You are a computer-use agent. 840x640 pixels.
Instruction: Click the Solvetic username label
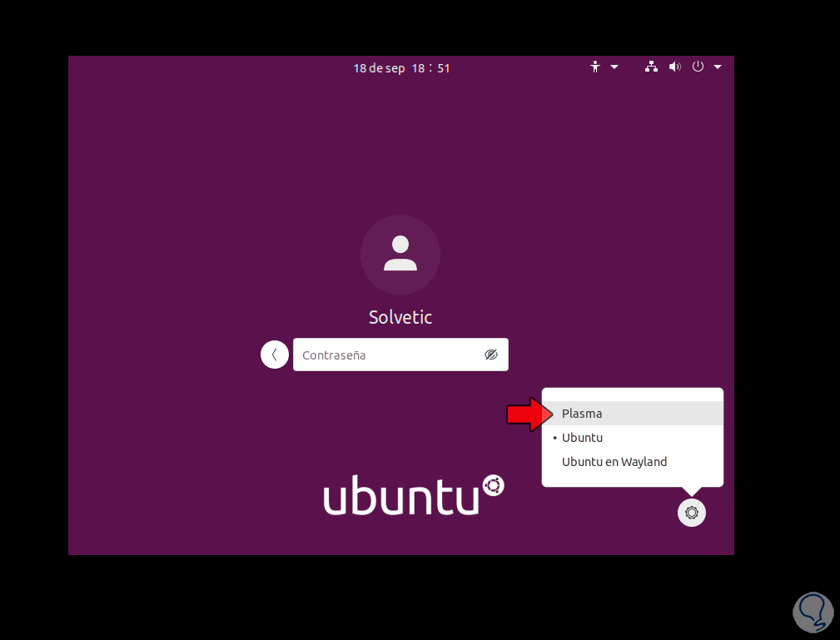point(400,317)
